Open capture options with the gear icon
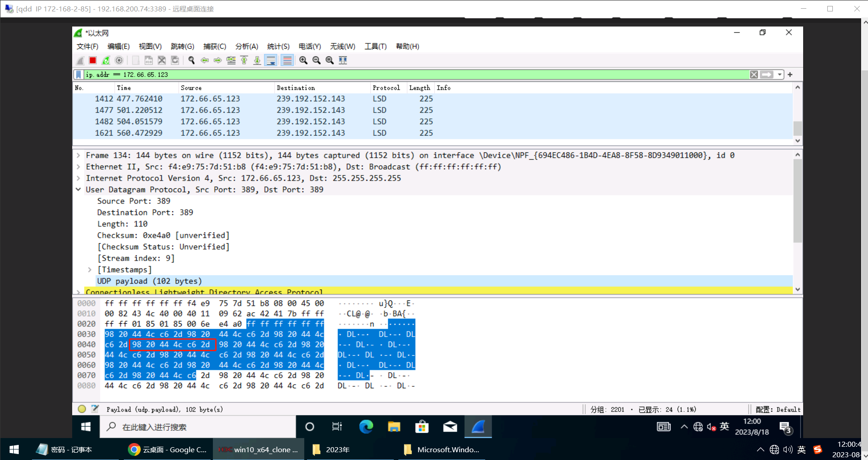This screenshot has width=868, height=460. pyautogui.click(x=119, y=60)
